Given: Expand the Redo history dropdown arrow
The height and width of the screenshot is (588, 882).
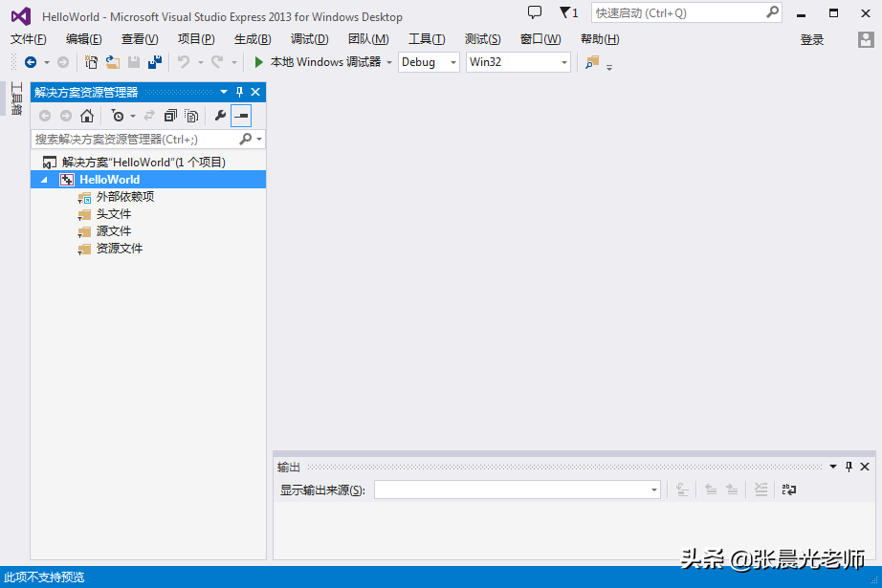Looking at the screenshot, I should coord(234,62).
